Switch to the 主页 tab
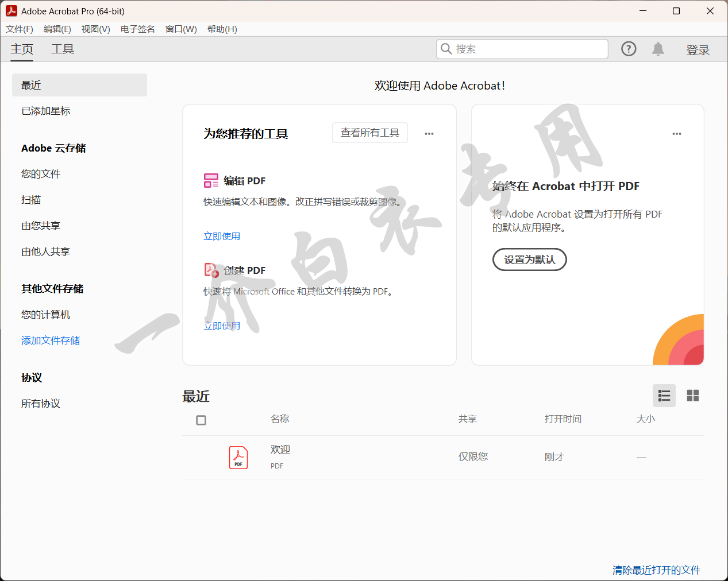The image size is (728, 581). click(x=22, y=49)
